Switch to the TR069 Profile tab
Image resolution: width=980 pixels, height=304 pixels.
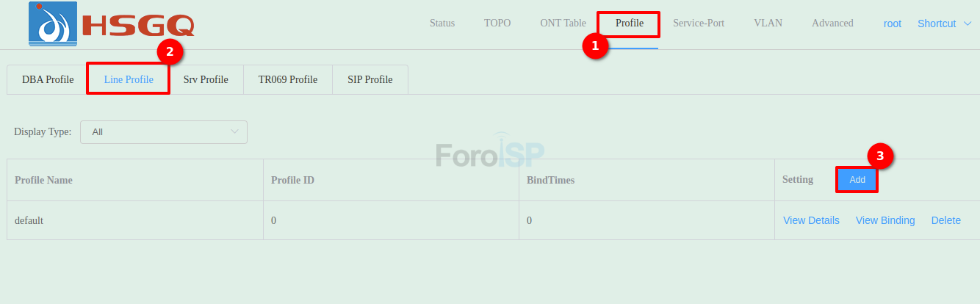coord(288,79)
